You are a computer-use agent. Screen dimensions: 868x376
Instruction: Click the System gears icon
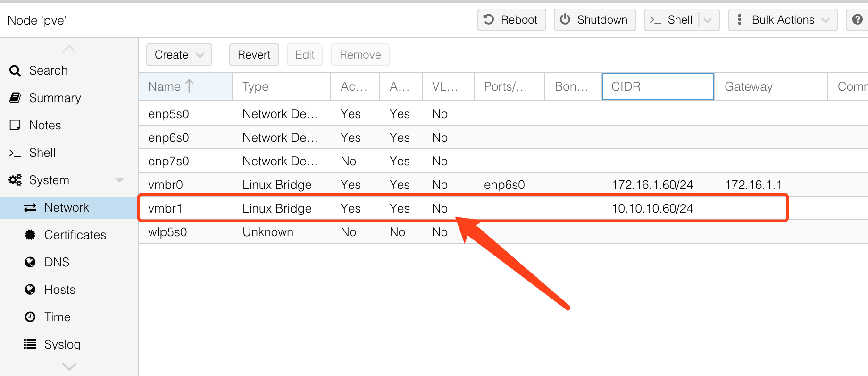(15, 180)
